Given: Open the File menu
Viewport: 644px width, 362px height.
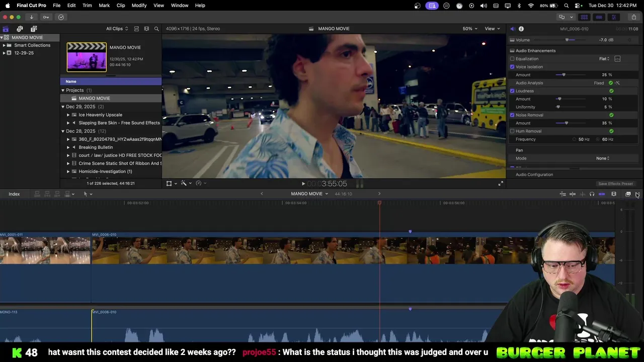Looking at the screenshot, I should coord(56,6).
